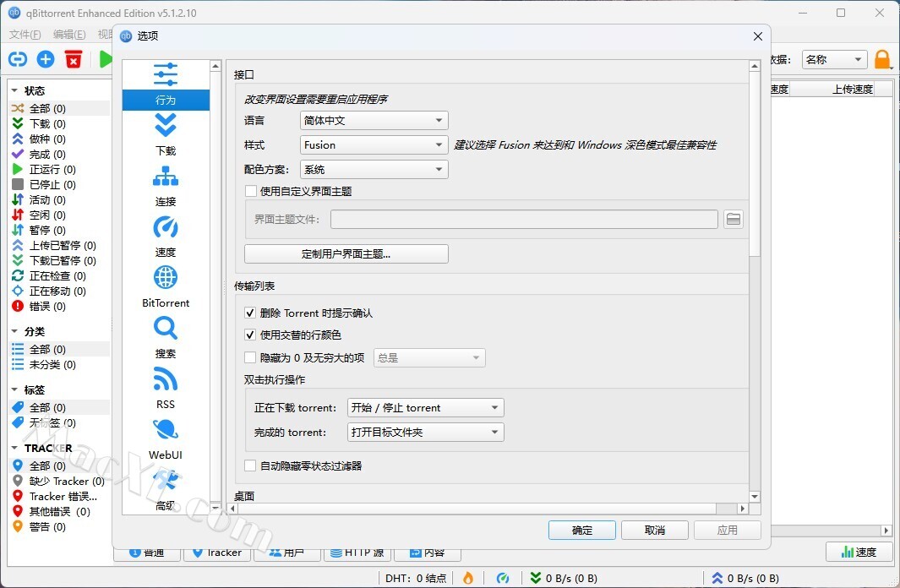Open the BitTorrent page in options sidebar
Viewport: 900px width, 588px height.
tap(166, 287)
